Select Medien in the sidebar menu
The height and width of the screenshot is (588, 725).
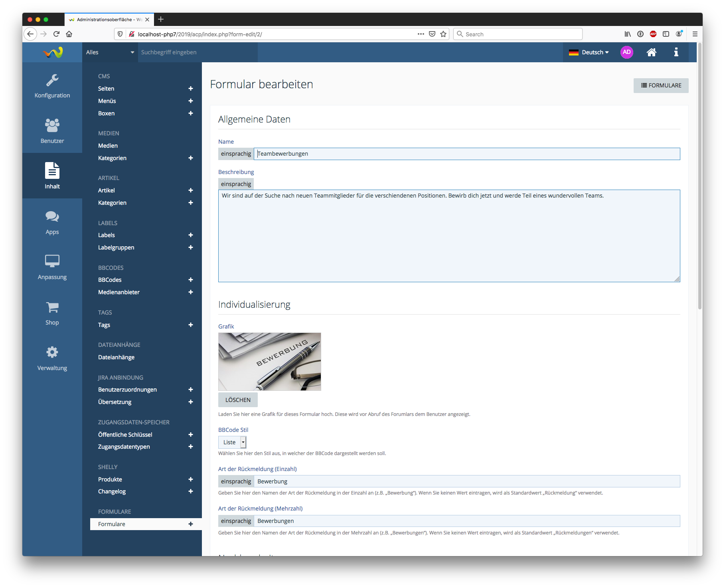pyautogui.click(x=108, y=146)
